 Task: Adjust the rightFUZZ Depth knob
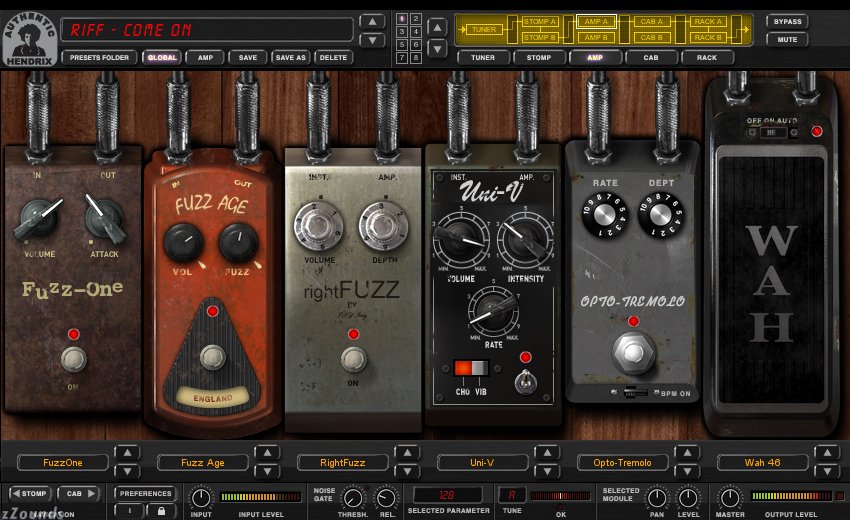(x=383, y=226)
